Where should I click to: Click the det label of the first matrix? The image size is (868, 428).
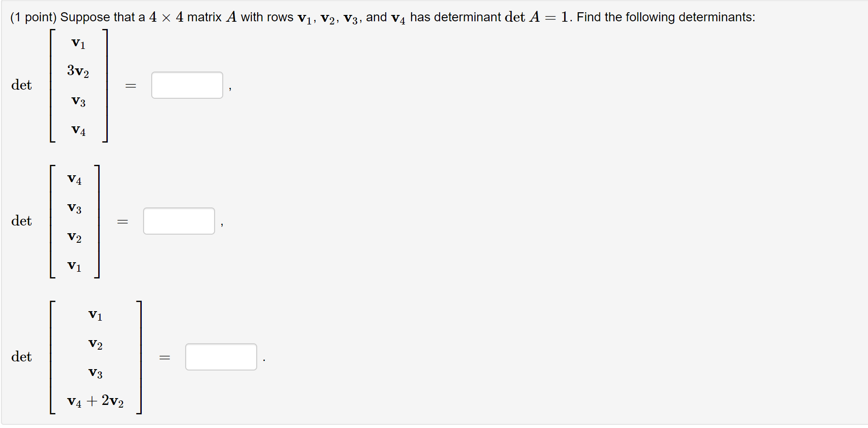point(21,85)
